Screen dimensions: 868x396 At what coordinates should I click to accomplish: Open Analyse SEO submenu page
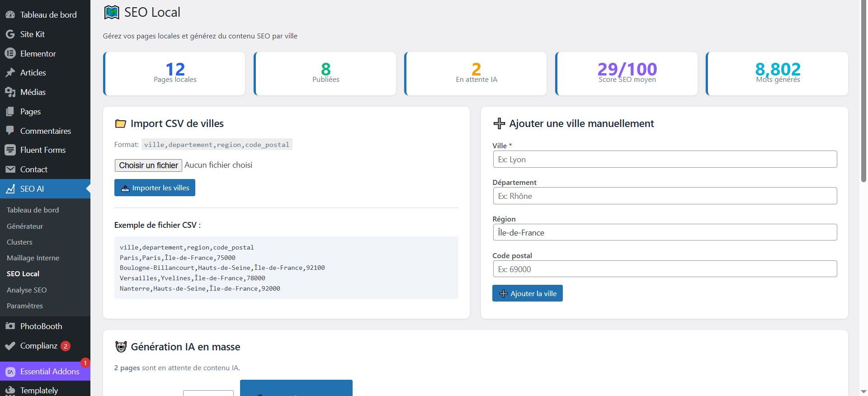coord(27,290)
